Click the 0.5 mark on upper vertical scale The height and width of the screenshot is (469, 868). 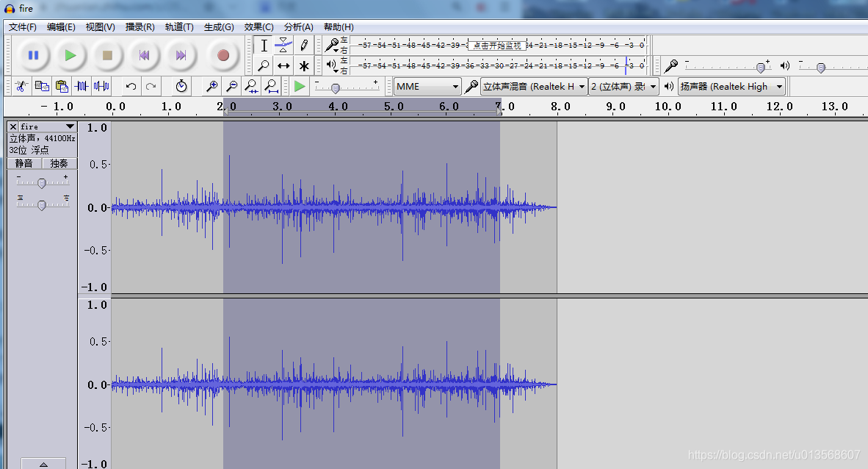click(98, 165)
